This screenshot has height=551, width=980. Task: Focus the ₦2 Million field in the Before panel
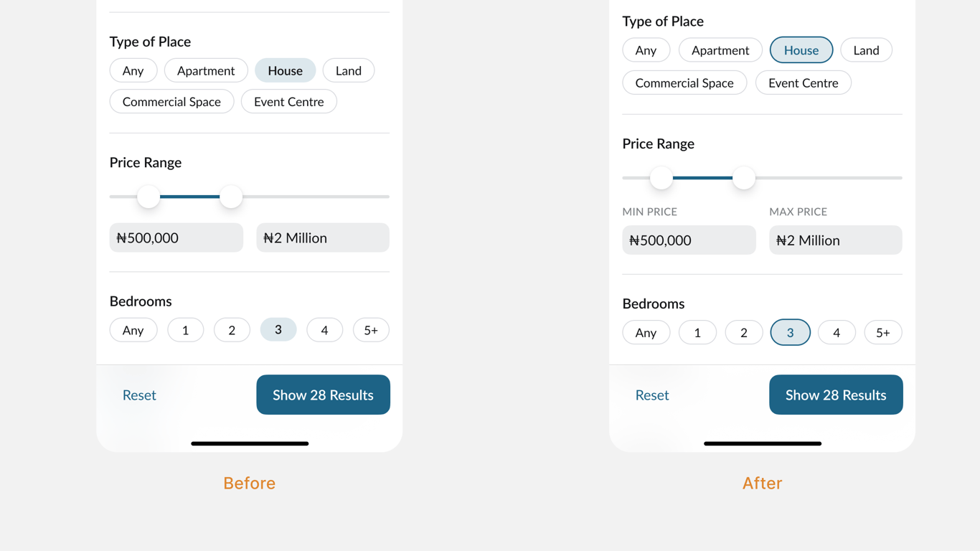click(323, 238)
